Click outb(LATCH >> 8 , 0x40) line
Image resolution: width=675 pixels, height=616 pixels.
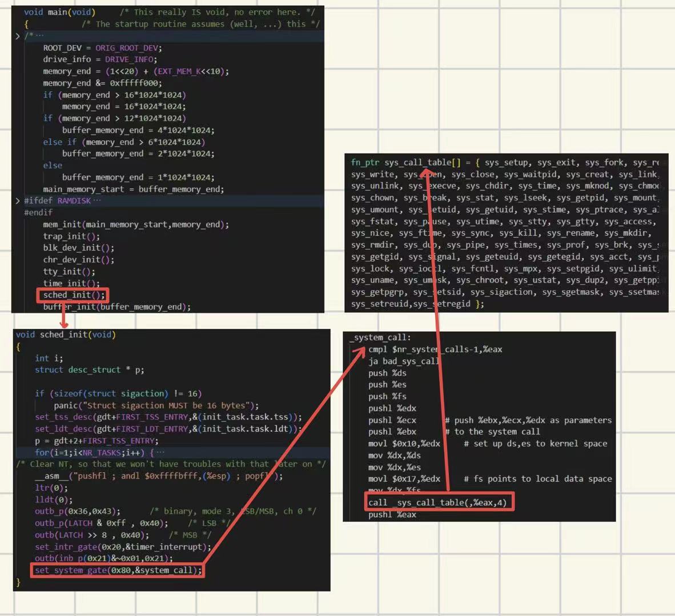coord(92,534)
